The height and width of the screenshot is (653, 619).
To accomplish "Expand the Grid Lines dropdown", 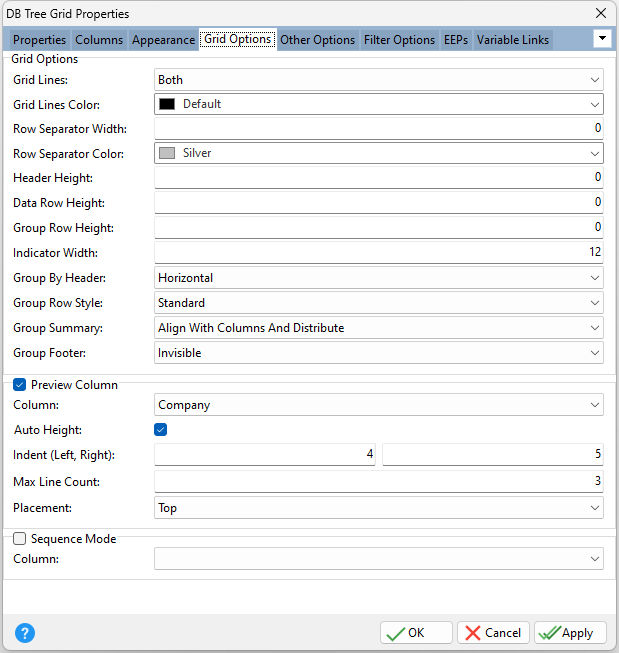I will 379,80.
